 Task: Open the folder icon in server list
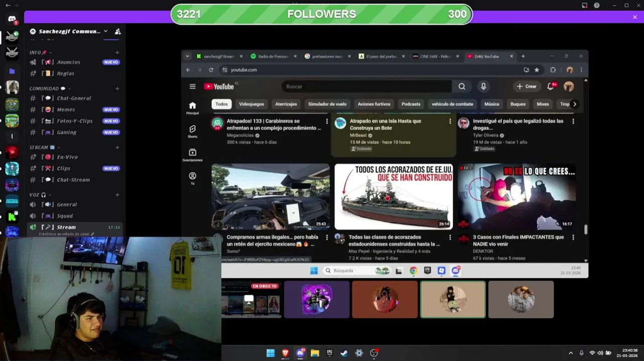click(12, 71)
